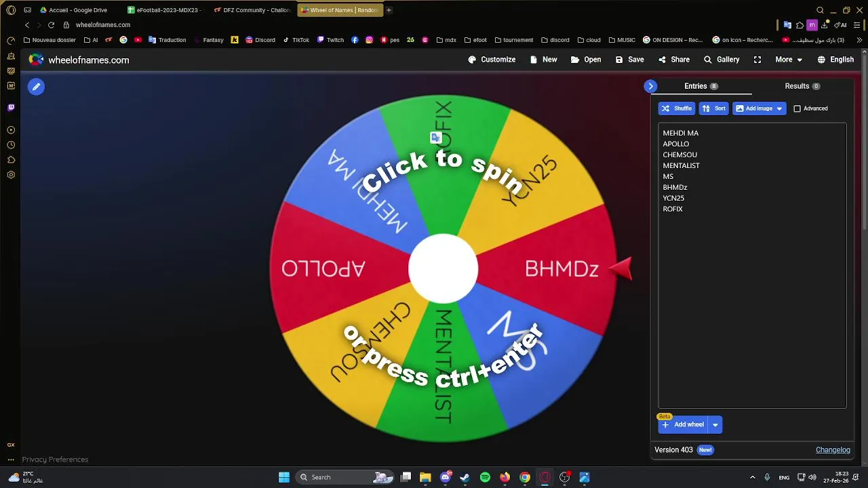Open Google Chrome from the taskbar
This screenshot has width=868, height=488.
pos(525,477)
